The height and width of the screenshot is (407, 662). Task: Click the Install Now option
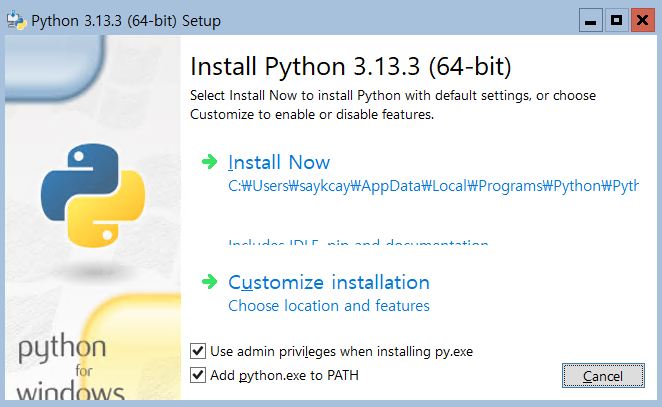(x=279, y=163)
